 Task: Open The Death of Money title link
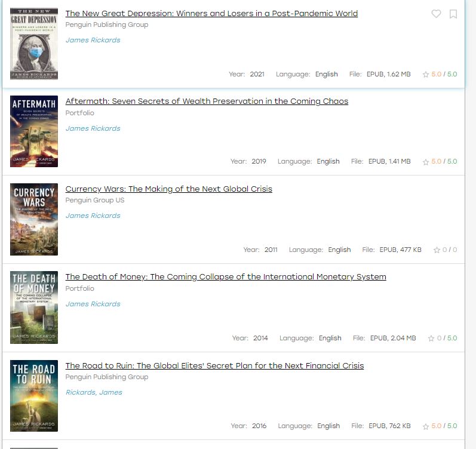tap(226, 276)
